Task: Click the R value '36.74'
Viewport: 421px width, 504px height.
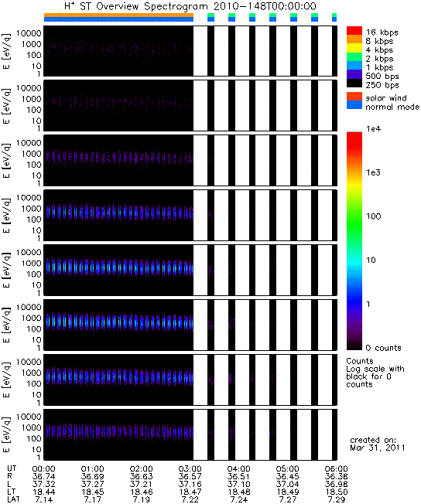Action: coord(44,477)
